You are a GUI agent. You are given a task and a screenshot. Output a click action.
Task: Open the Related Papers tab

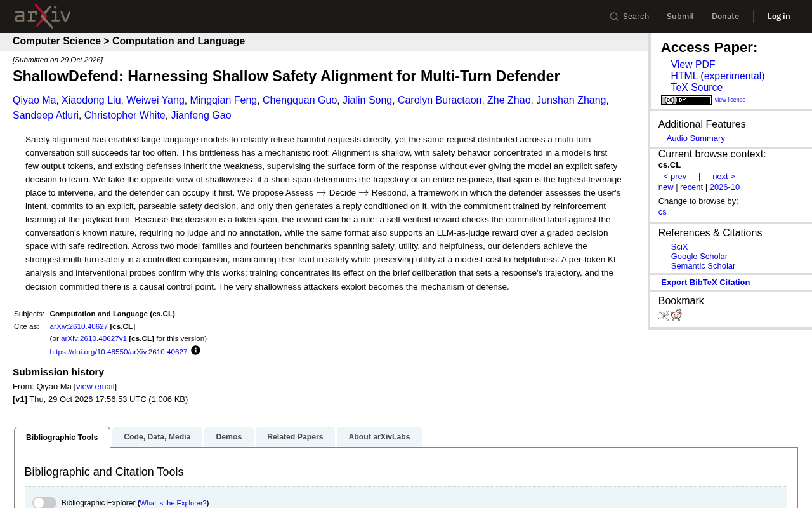[x=295, y=437]
